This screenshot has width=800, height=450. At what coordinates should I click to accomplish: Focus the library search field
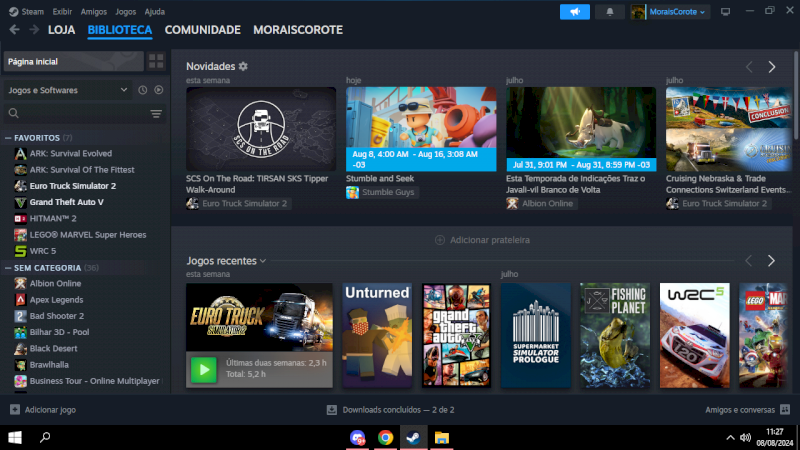click(77, 114)
